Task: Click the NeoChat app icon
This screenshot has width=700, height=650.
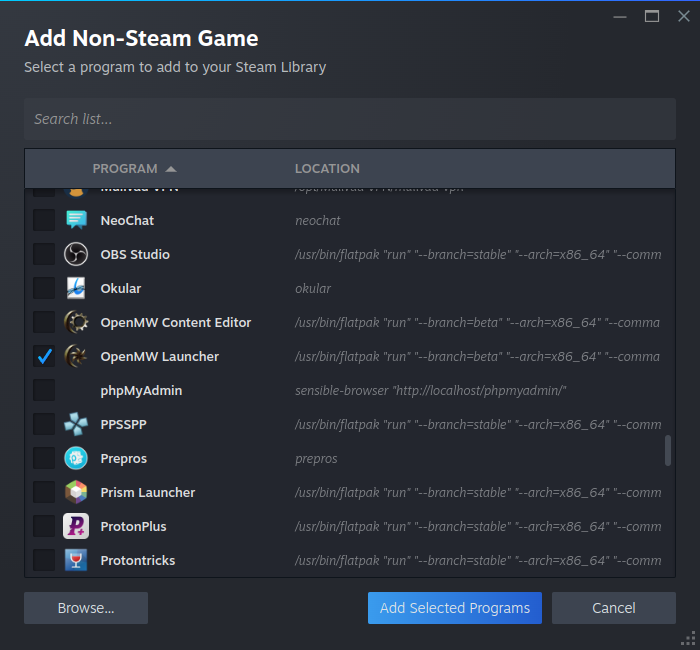Action: click(x=76, y=220)
